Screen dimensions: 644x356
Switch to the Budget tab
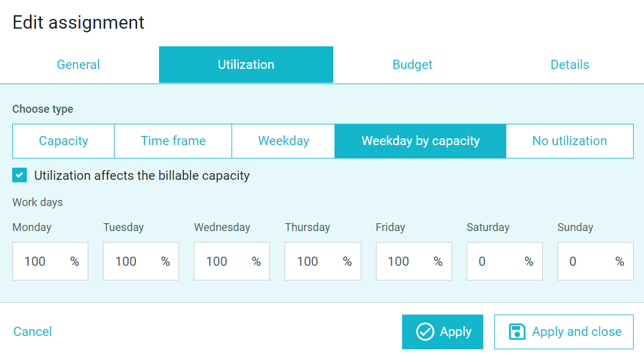point(412,65)
